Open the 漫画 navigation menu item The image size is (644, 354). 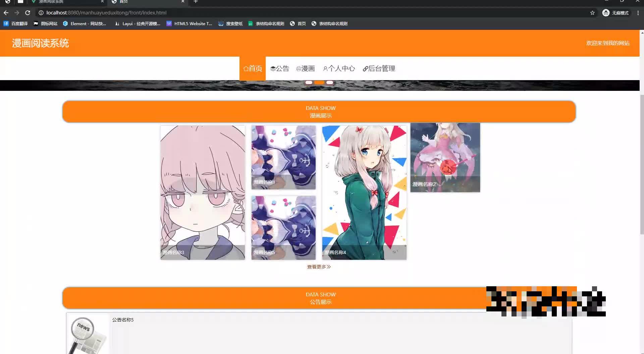pyautogui.click(x=305, y=68)
